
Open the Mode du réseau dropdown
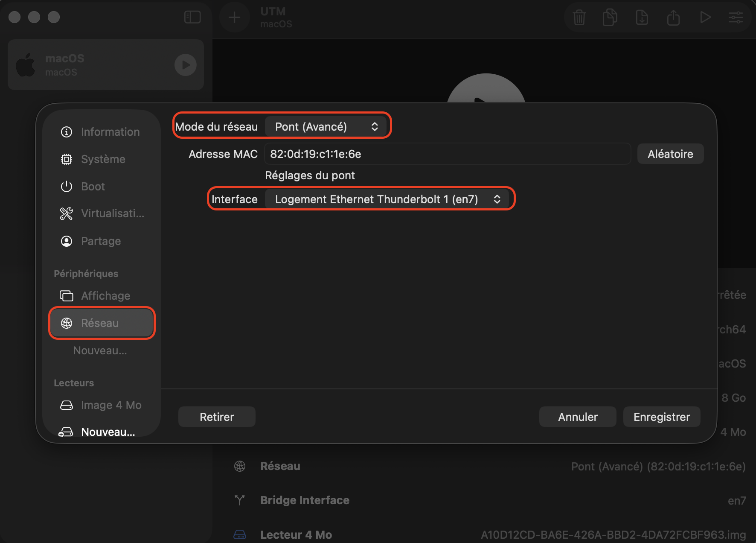click(x=326, y=127)
